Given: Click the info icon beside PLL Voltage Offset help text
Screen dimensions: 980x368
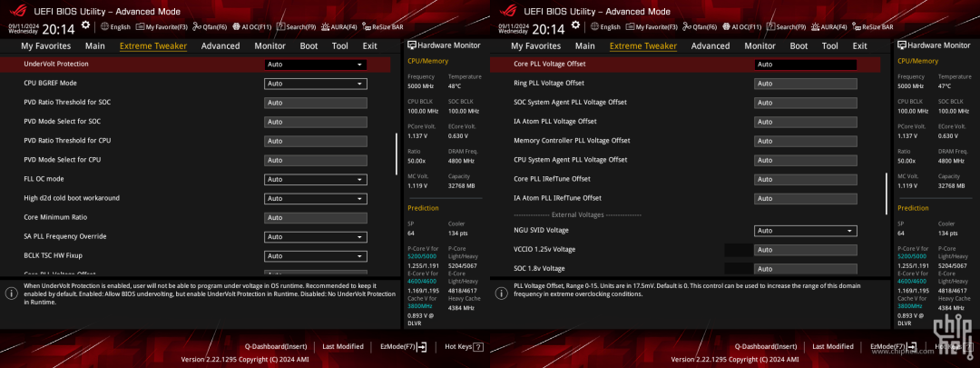Looking at the screenshot, I should (501, 293).
